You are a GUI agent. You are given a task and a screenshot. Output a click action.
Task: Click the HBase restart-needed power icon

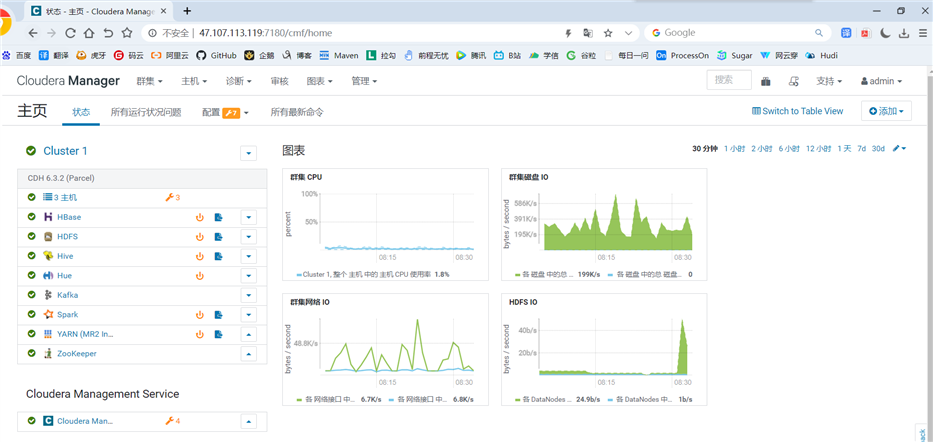point(200,217)
